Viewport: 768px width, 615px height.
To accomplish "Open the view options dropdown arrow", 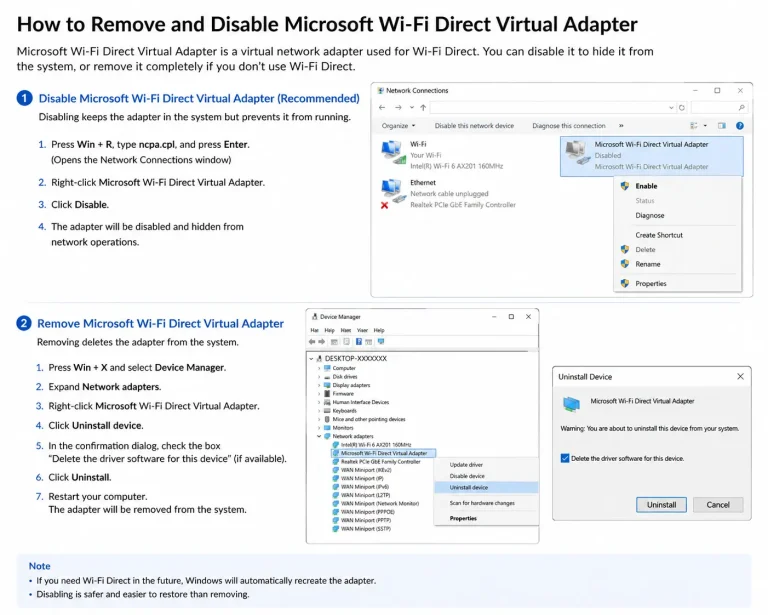I will [705, 126].
